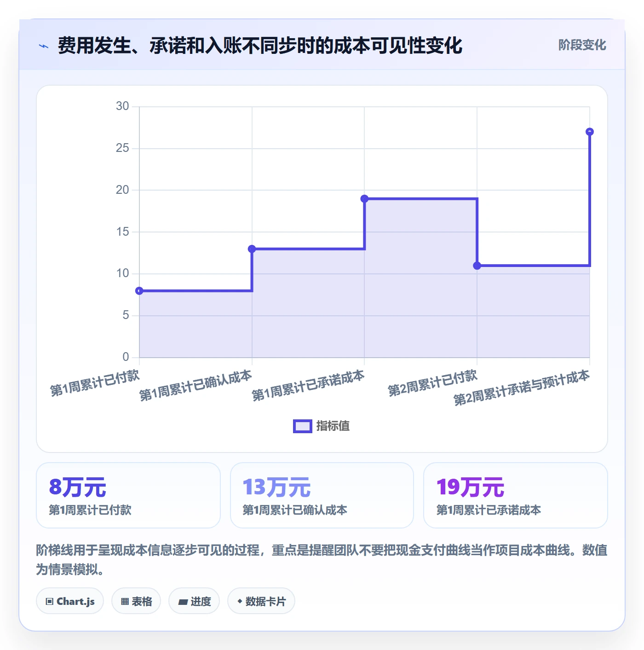This screenshot has width=644, height=650.
Task: Click the grid icon in 表格 chip
Action: 125,602
